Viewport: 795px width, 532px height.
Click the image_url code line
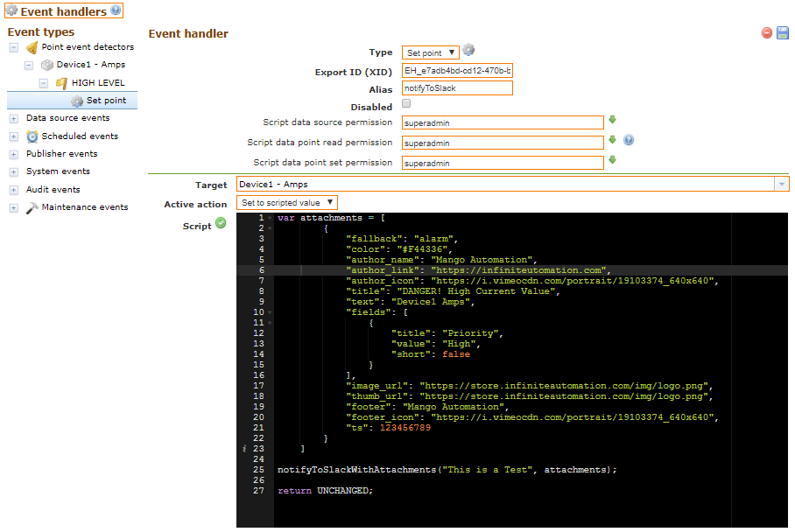(530, 386)
